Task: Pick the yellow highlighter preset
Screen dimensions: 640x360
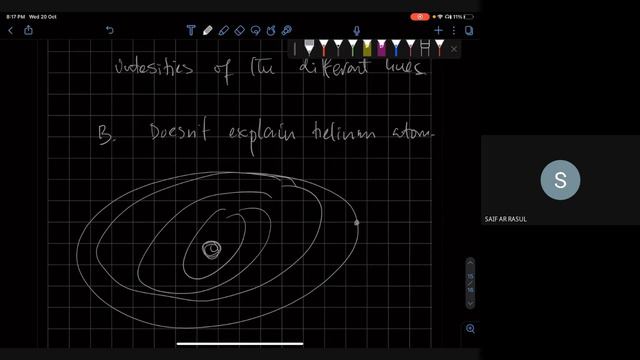Action: (x=367, y=48)
